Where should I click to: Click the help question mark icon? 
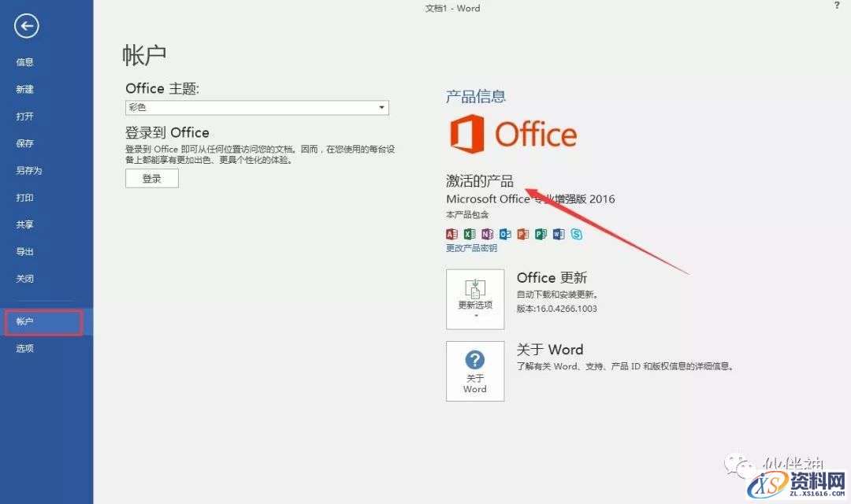pos(836,6)
